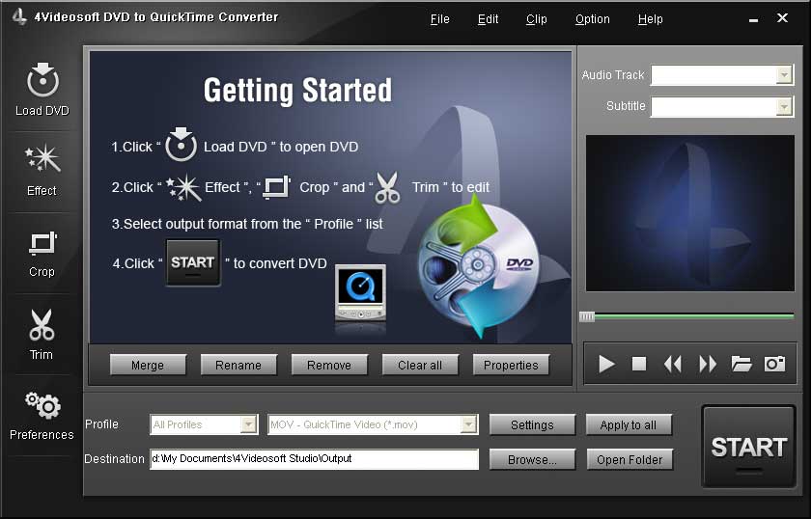
Task: Click the Browse... destination button
Action: coord(532,460)
